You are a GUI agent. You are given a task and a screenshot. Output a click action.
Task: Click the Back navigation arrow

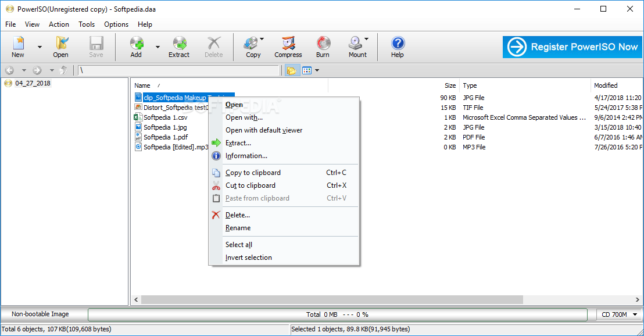click(x=9, y=70)
